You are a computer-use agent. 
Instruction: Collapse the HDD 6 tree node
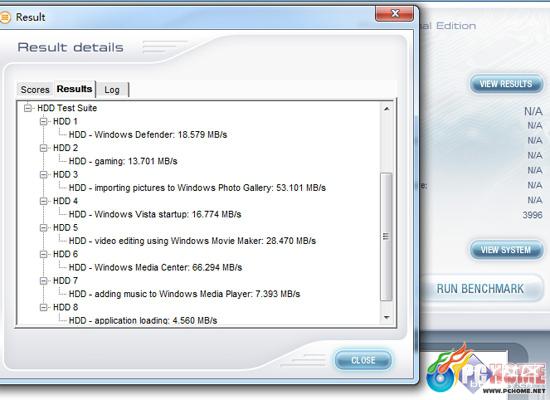click(x=43, y=254)
